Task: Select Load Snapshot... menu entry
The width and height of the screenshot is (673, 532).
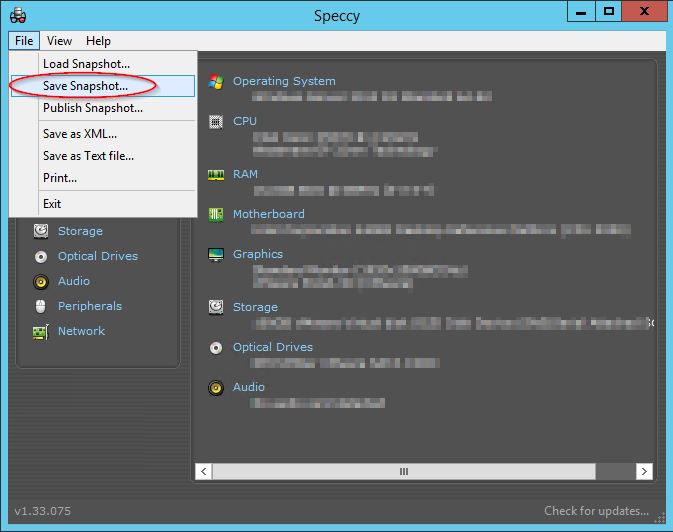Action: coord(86,64)
